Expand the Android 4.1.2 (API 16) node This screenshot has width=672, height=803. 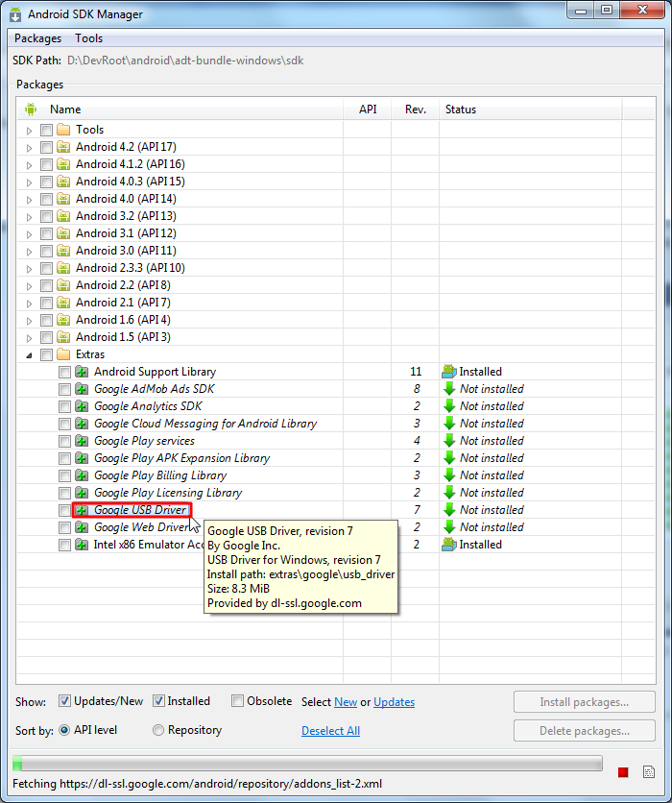pos(29,165)
